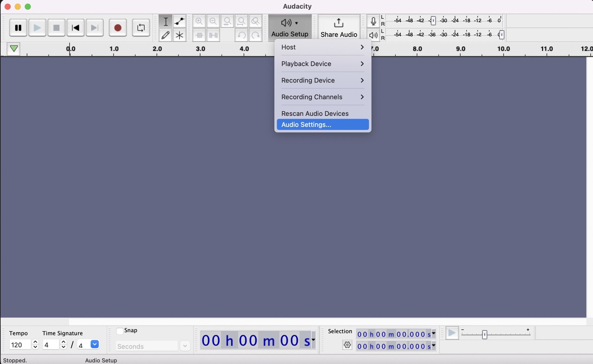Click Trim audio outside selection icon

coord(199,35)
